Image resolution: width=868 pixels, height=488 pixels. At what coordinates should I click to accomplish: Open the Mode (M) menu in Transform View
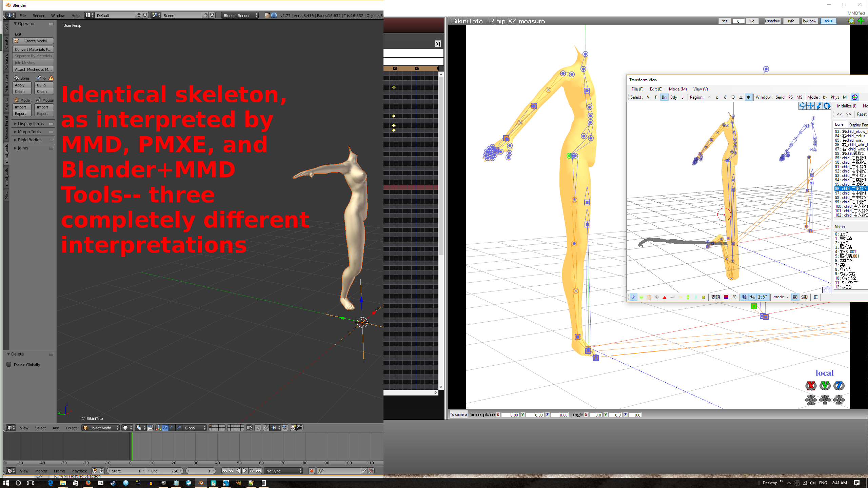[677, 89]
